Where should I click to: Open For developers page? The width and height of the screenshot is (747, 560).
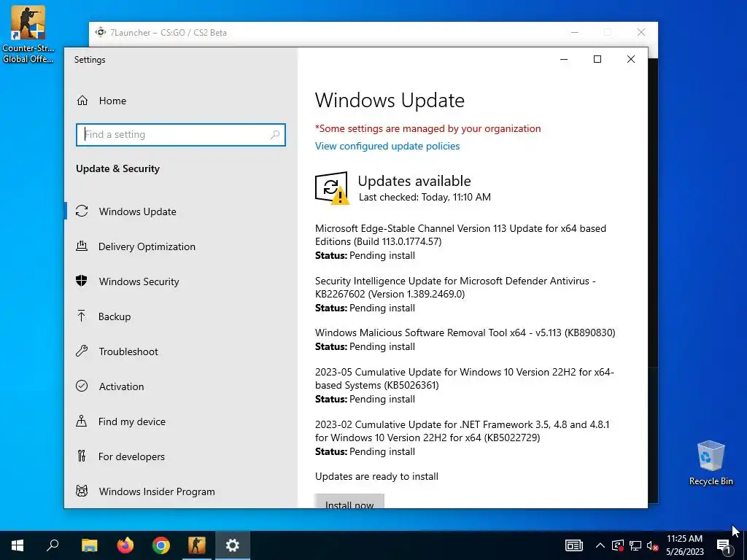point(181,456)
